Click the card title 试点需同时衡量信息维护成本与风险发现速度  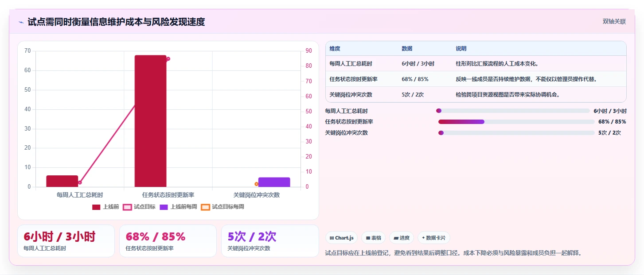pyautogui.click(x=116, y=22)
